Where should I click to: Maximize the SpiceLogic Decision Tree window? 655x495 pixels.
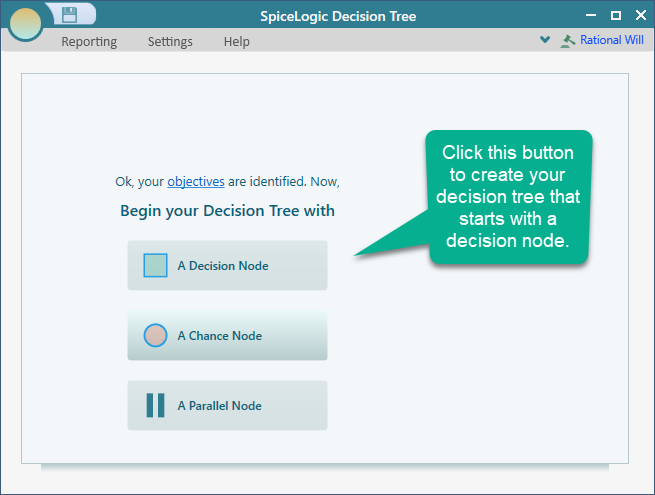[x=616, y=15]
